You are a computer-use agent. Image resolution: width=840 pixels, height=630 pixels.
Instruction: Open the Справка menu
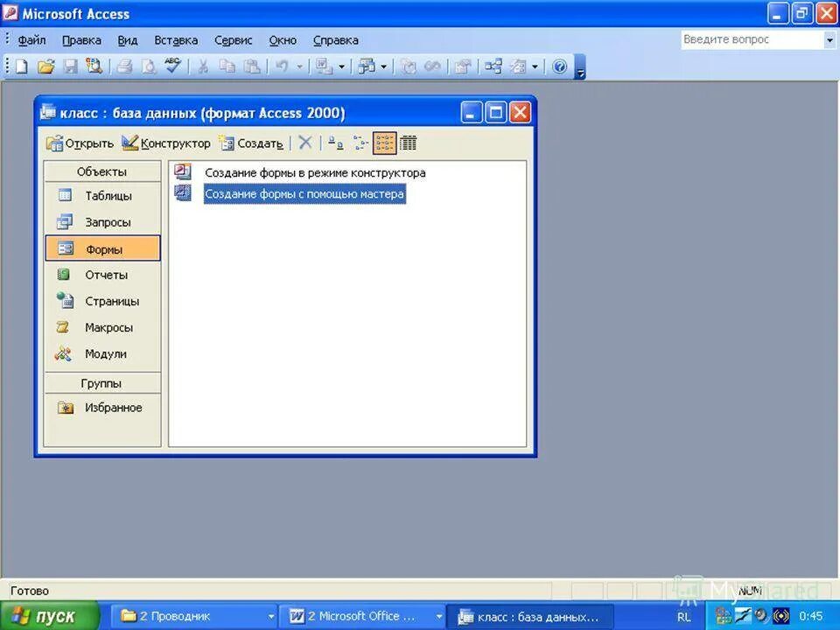335,40
